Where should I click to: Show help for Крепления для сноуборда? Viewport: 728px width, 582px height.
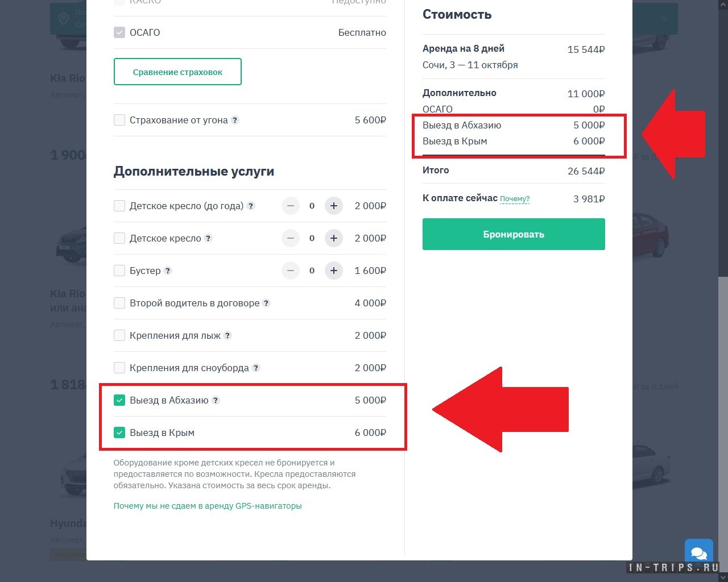pyautogui.click(x=256, y=368)
